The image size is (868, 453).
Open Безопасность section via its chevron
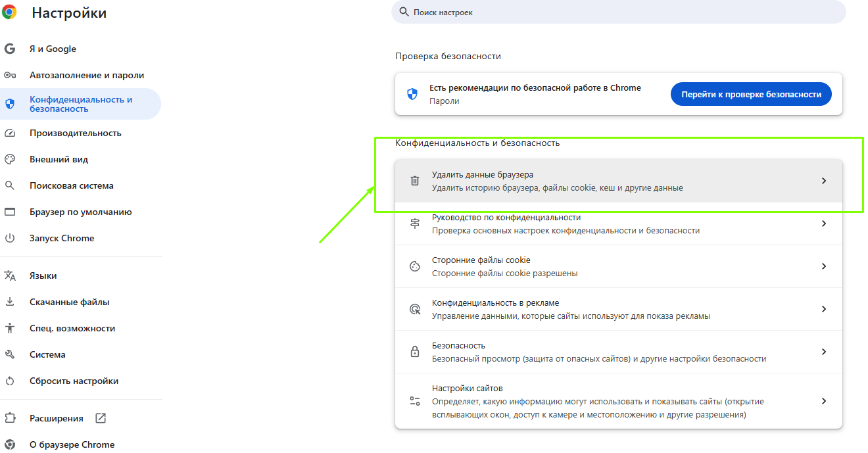click(x=824, y=352)
